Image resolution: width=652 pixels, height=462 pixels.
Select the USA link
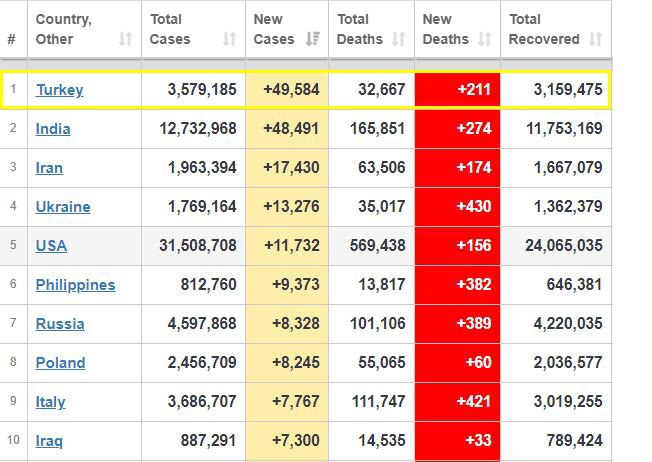click(x=51, y=246)
